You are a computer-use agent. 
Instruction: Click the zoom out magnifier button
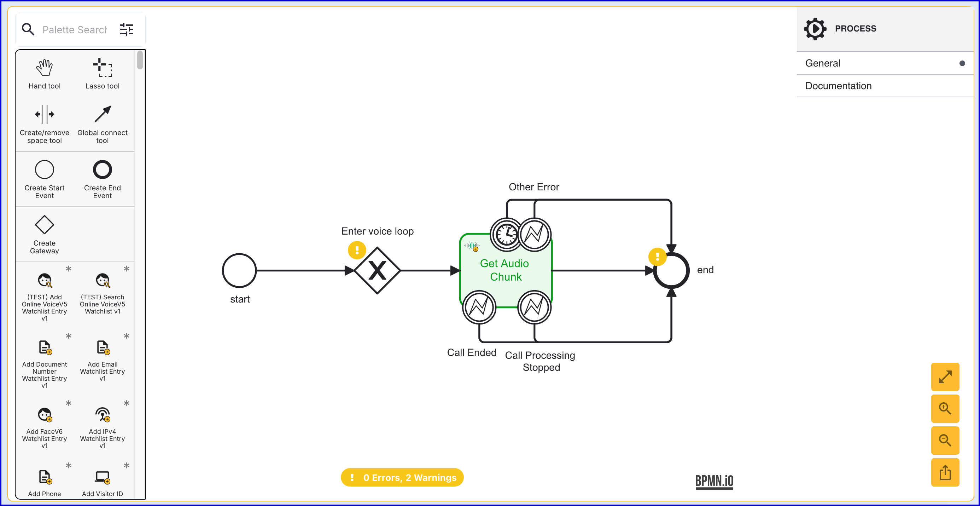pos(945,441)
